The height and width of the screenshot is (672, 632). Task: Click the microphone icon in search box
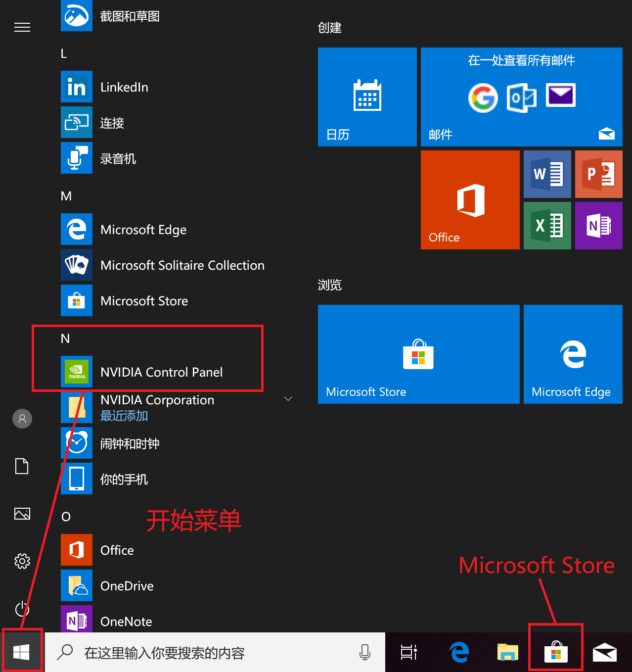coord(364,652)
